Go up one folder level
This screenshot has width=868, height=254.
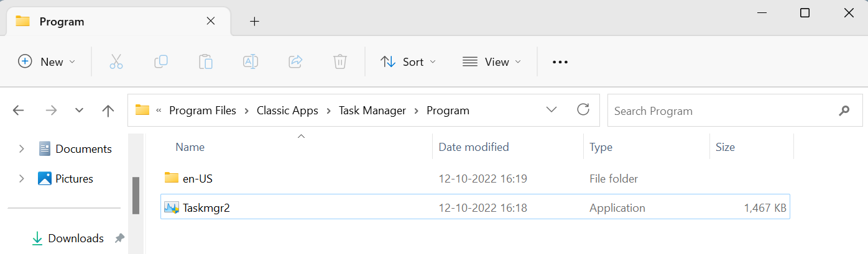coord(108,111)
